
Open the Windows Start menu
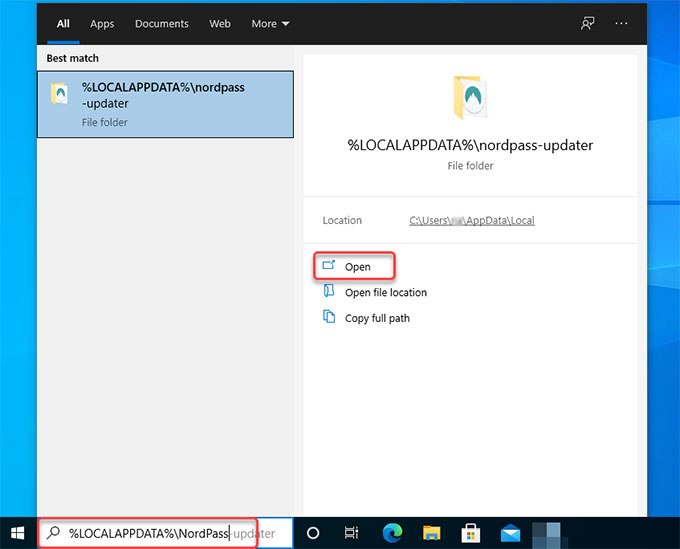pos(17,533)
